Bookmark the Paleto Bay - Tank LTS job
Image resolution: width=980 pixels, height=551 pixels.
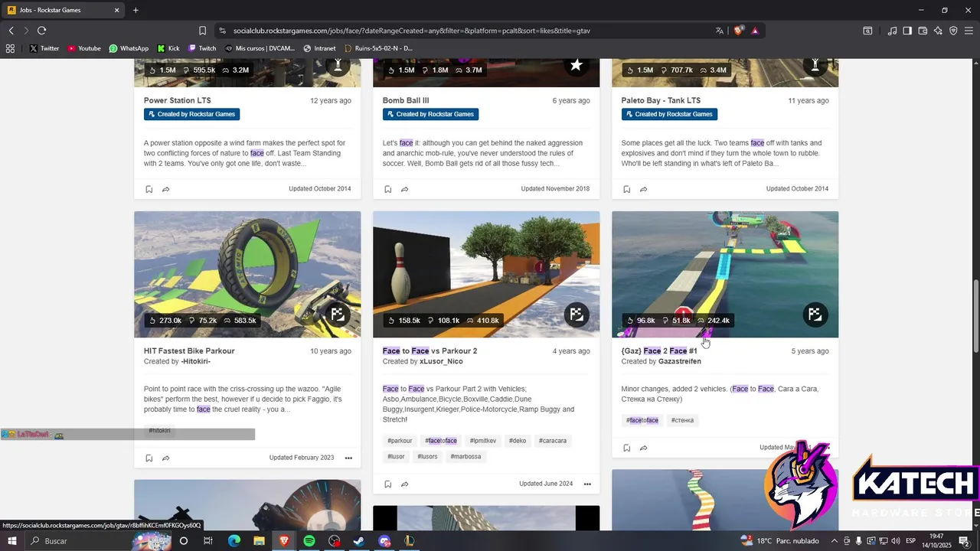(626, 189)
